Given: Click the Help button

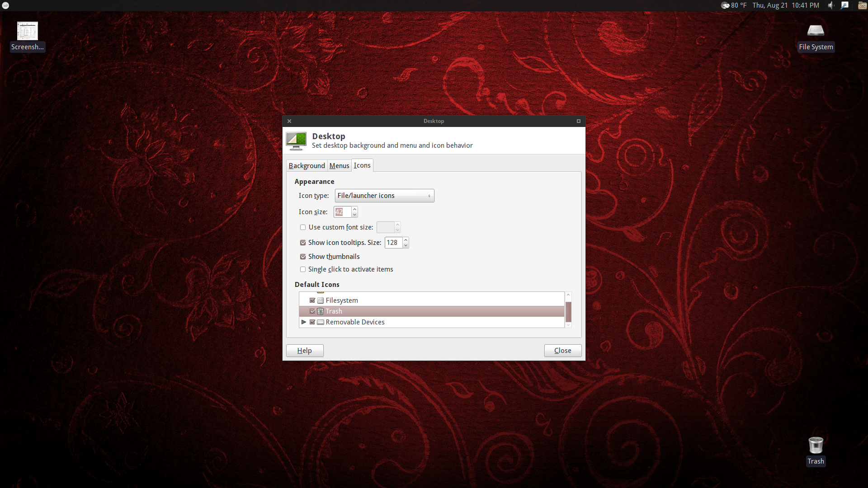Looking at the screenshot, I should click(305, 351).
